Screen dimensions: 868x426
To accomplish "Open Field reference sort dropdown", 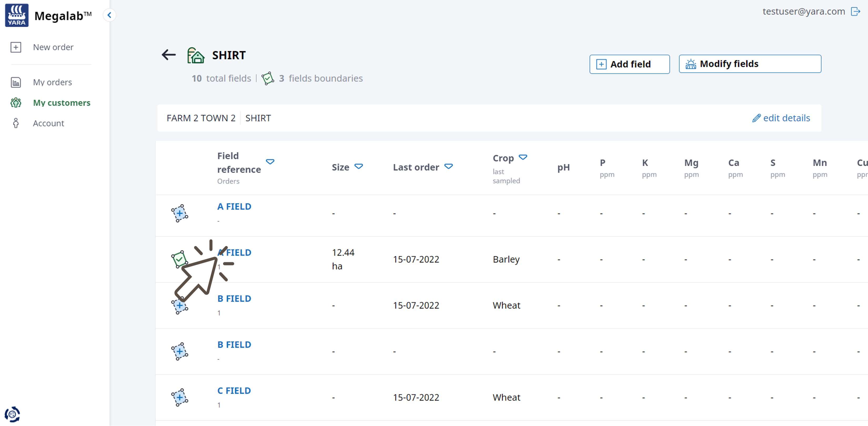I will 270,162.
